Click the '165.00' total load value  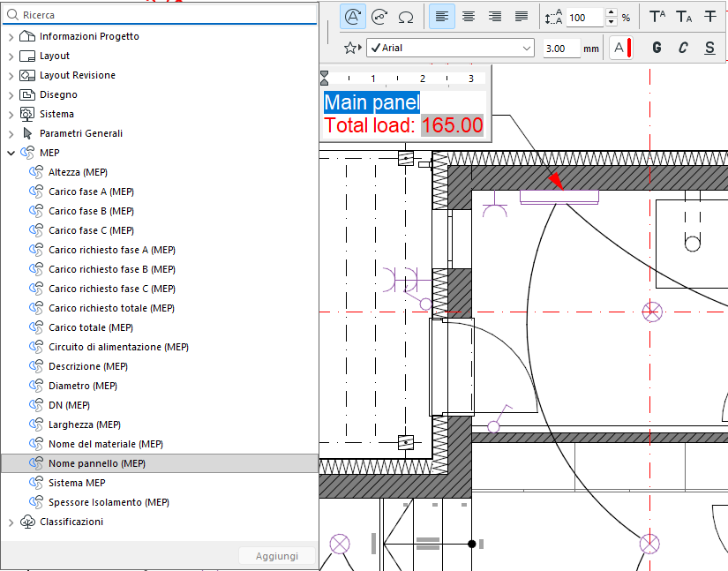[x=452, y=125]
